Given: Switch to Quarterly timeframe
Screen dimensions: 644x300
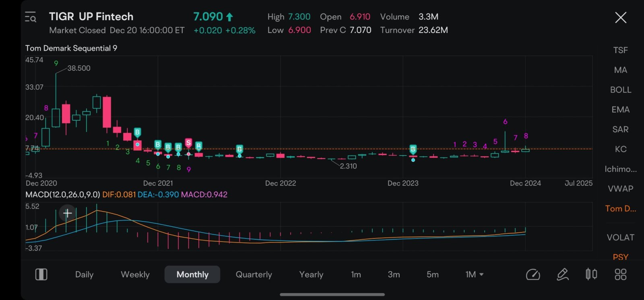Looking at the screenshot, I should pos(254,275).
